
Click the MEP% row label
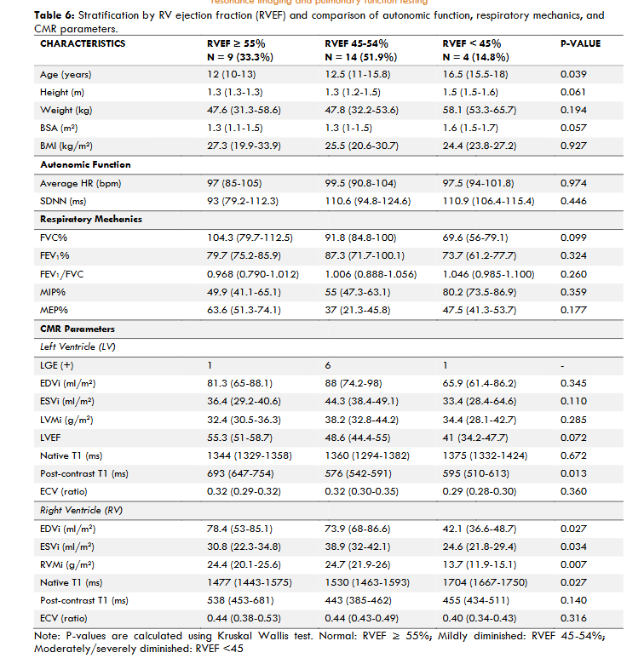point(54,309)
